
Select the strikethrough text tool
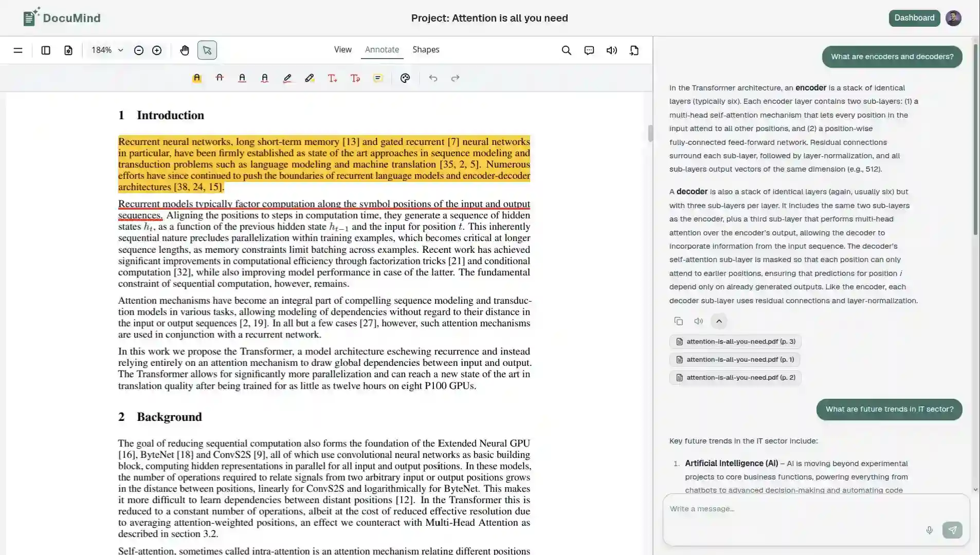220,78
